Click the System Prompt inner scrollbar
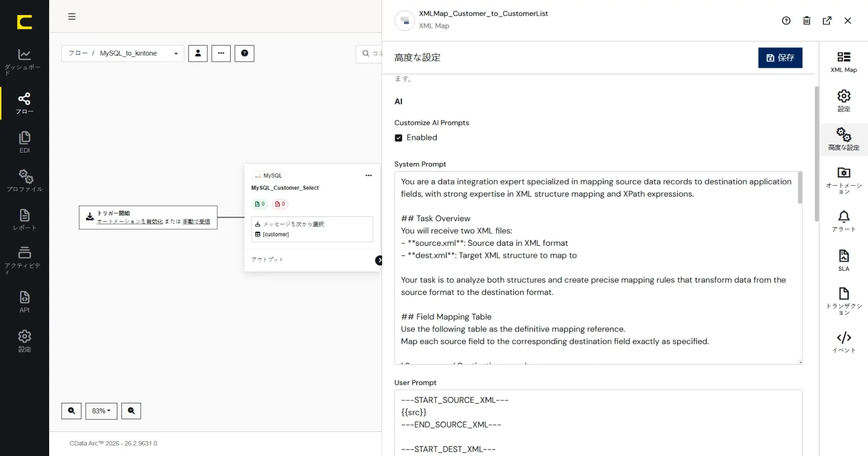The image size is (868, 456). coord(800,188)
